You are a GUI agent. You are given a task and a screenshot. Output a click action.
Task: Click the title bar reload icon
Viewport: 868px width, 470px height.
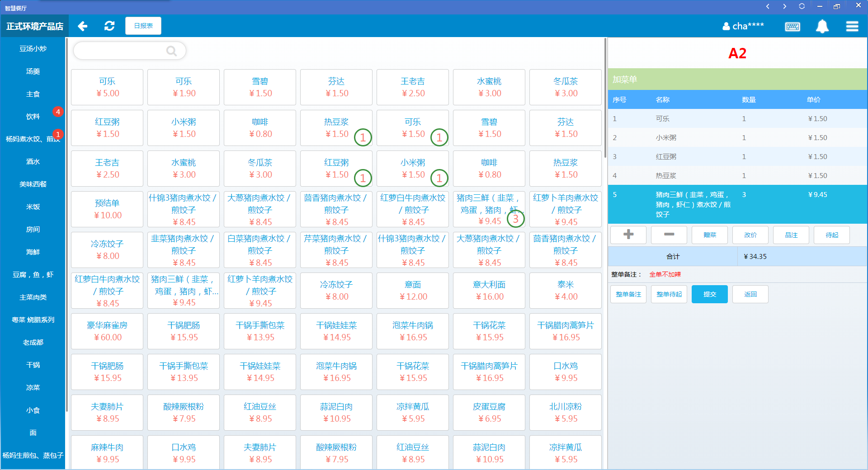click(x=802, y=6)
